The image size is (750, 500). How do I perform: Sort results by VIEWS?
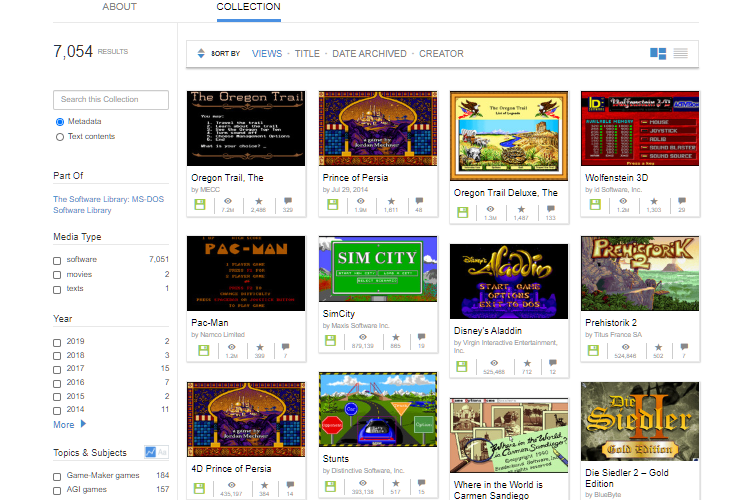267,54
